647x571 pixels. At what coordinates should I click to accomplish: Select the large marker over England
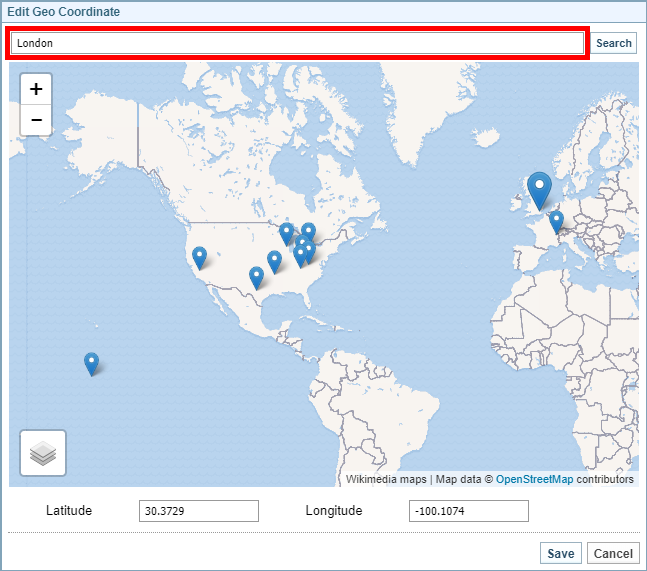pyautogui.click(x=539, y=188)
